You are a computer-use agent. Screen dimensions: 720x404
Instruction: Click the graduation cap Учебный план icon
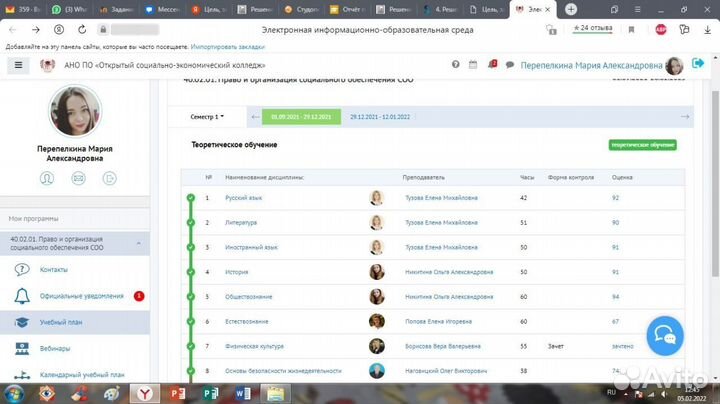[22, 322]
